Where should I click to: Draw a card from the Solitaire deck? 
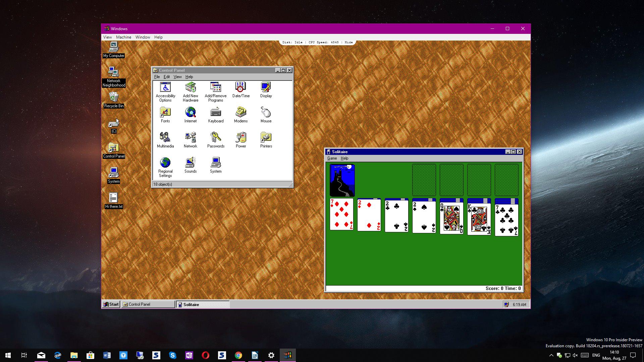tap(341, 180)
